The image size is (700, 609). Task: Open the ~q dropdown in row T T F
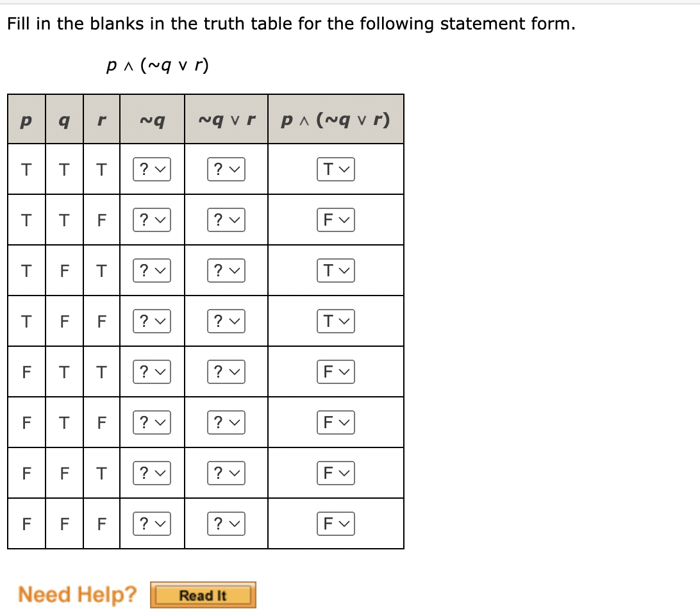point(152,219)
